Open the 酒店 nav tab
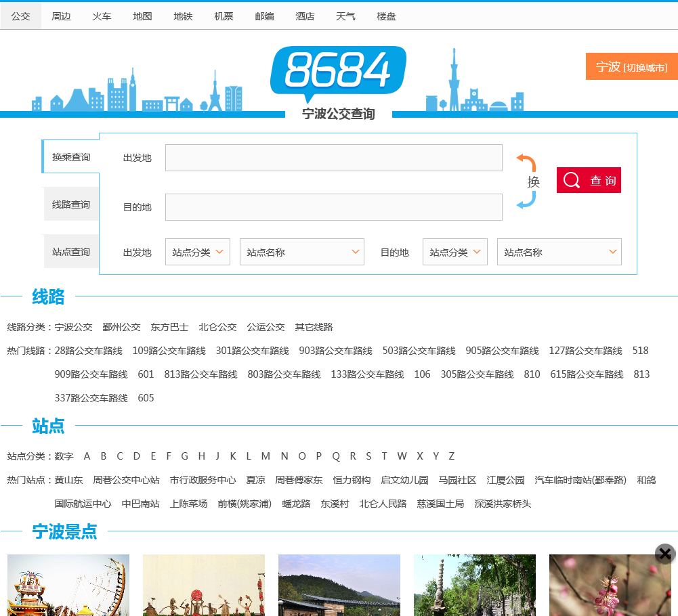The height and width of the screenshot is (616, 678). pyautogui.click(x=305, y=16)
